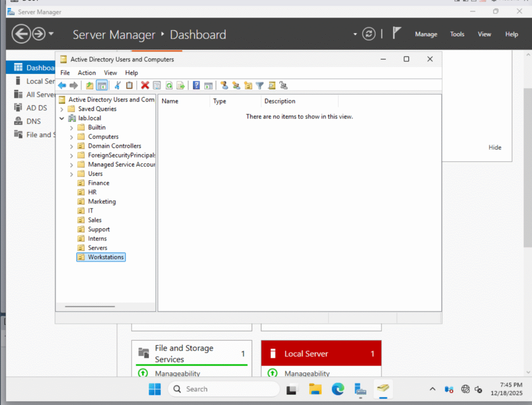532x405 pixels.
Task: Expand the Domain Controllers node
Action: click(71, 147)
